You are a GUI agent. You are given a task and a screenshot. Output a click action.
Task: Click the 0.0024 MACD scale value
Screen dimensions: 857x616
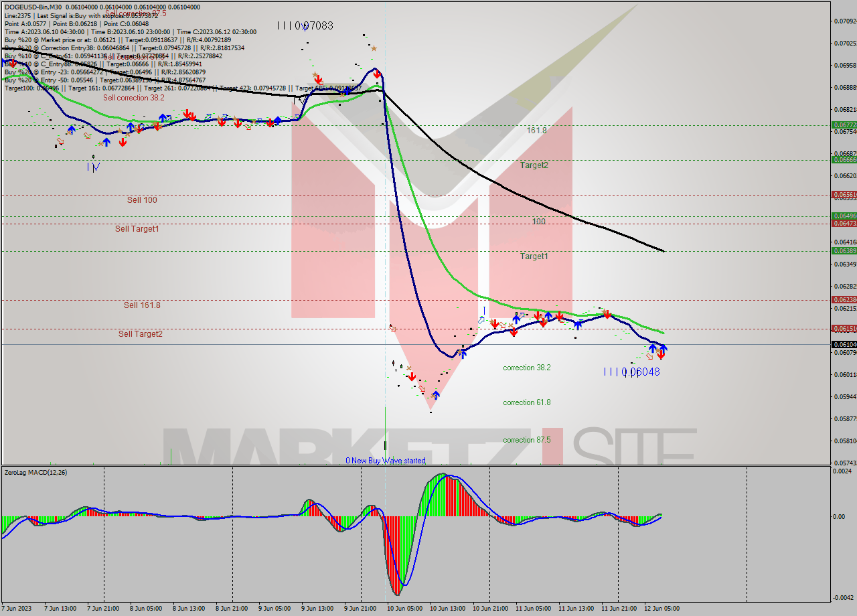[842, 471]
